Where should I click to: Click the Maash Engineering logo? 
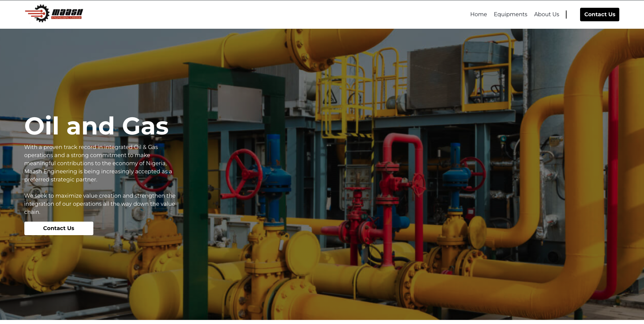[54, 14]
